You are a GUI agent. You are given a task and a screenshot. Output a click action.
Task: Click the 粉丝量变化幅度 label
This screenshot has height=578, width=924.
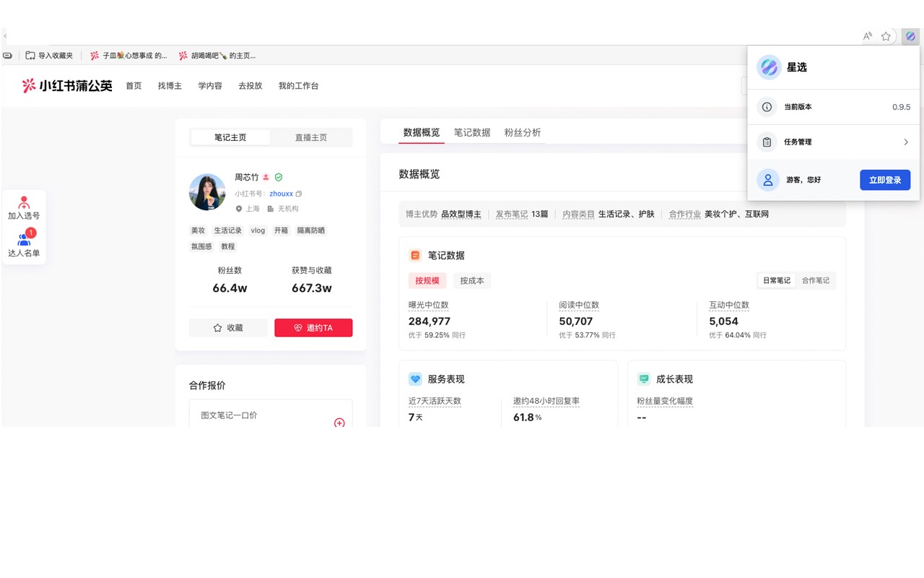[x=665, y=401]
